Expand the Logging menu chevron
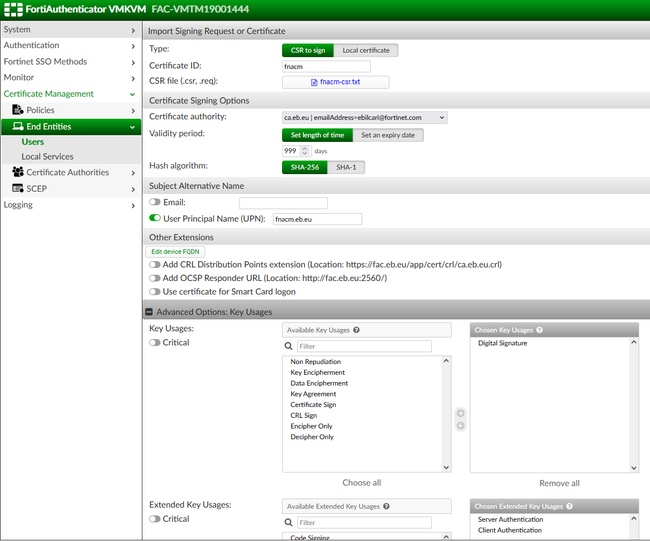The height and width of the screenshot is (541, 650). (133, 206)
